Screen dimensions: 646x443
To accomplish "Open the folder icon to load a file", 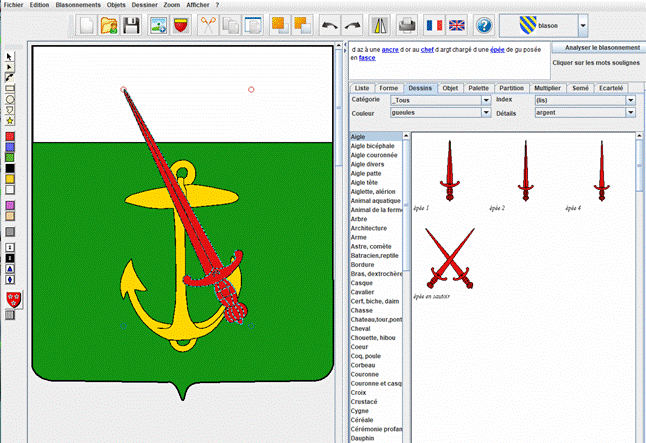I will click(108, 25).
